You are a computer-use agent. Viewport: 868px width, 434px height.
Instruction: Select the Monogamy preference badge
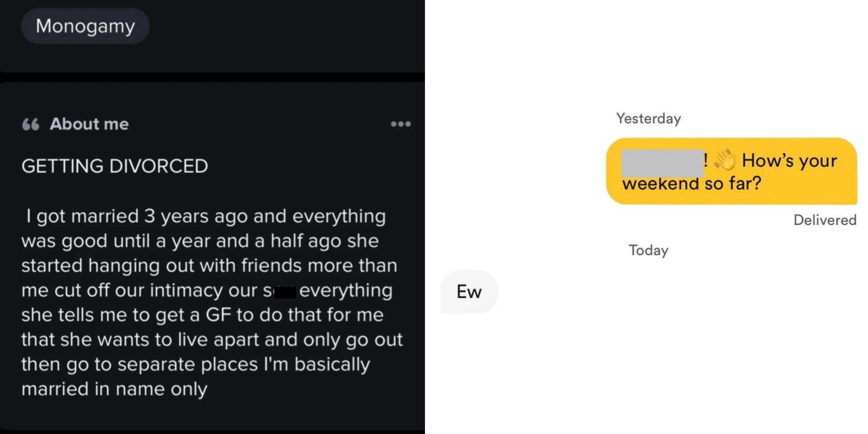click(x=85, y=26)
